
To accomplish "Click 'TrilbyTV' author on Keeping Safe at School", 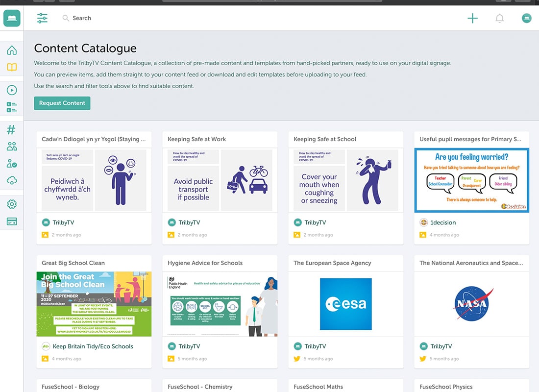I will point(315,222).
